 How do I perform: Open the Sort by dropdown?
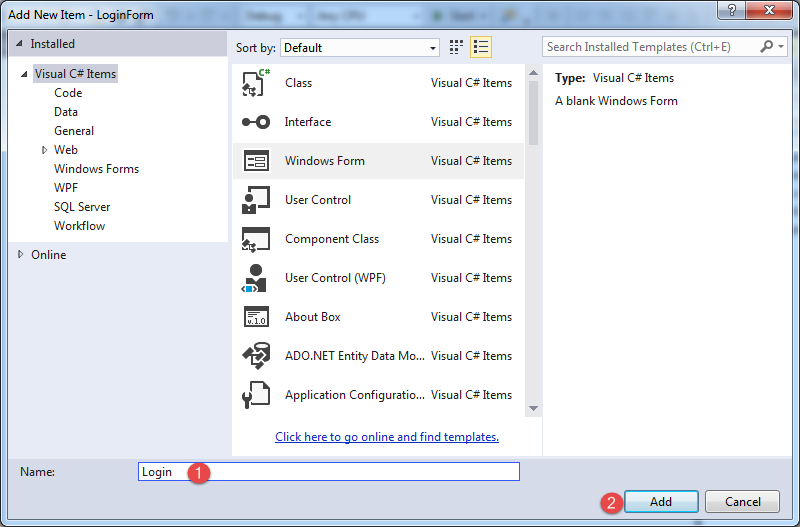pos(360,47)
